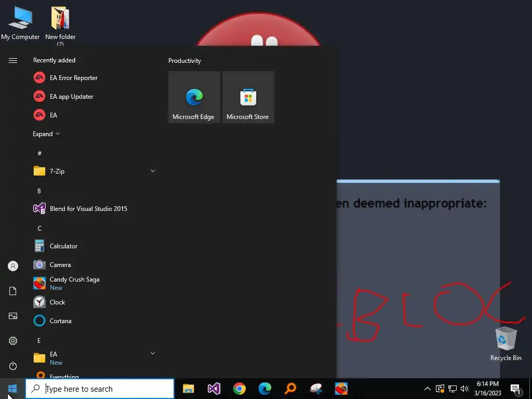Click the letter B section header
The height and width of the screenshot is (399, 532).
point(39,191)
